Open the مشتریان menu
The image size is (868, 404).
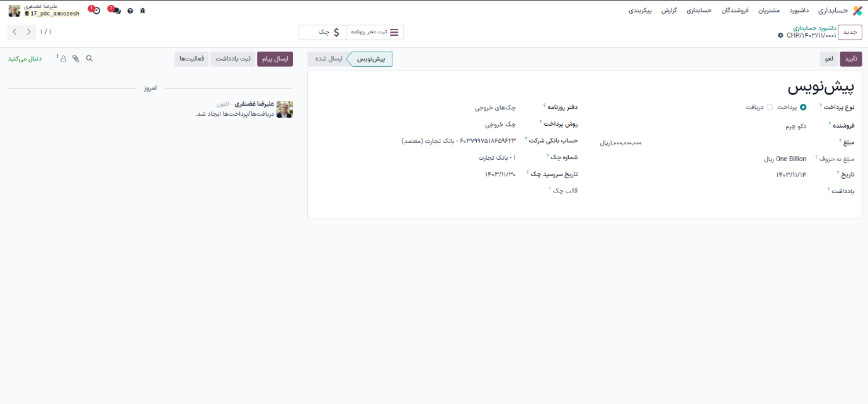point(768,11)
